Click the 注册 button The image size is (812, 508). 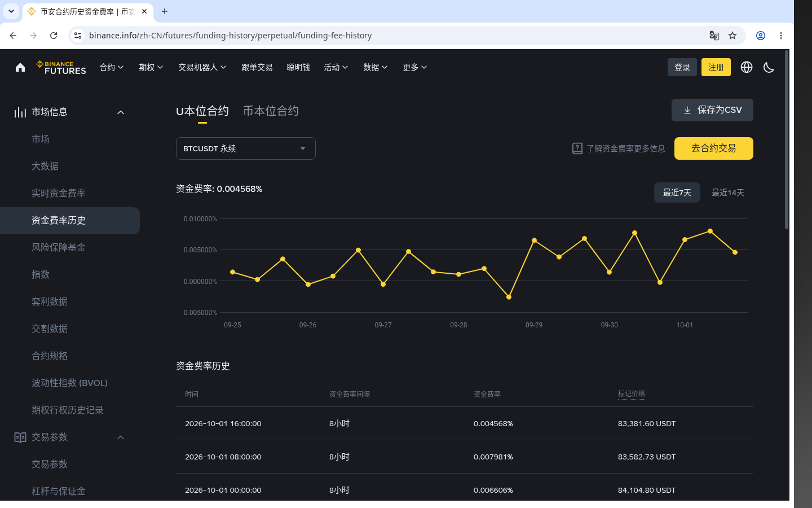click(716, 67)
